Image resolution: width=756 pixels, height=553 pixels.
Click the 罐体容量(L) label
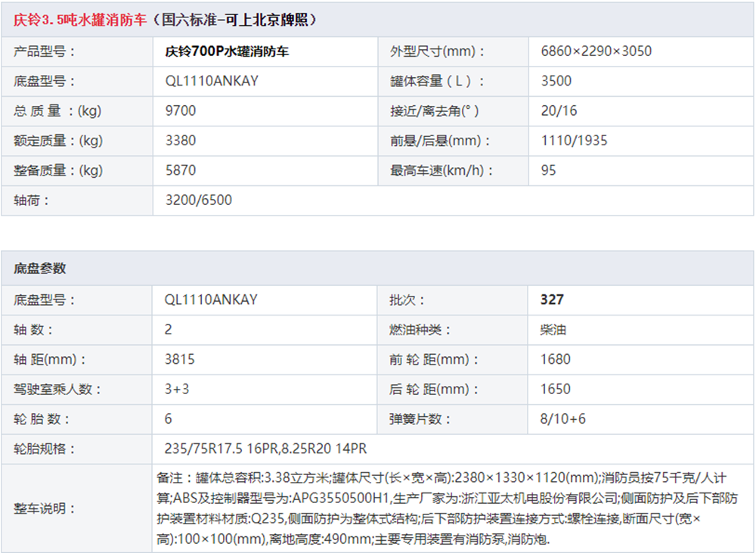[437, 81]
